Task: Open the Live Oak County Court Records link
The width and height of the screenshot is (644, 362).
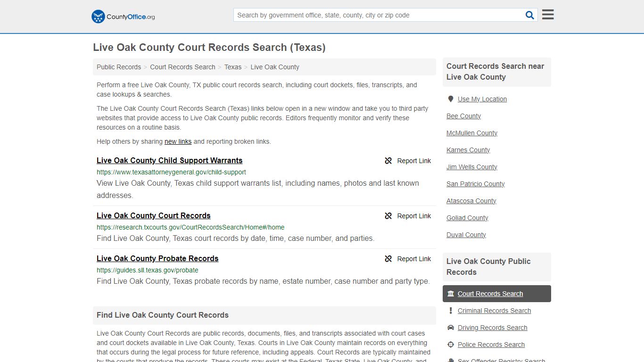Action: pos(154,215)
